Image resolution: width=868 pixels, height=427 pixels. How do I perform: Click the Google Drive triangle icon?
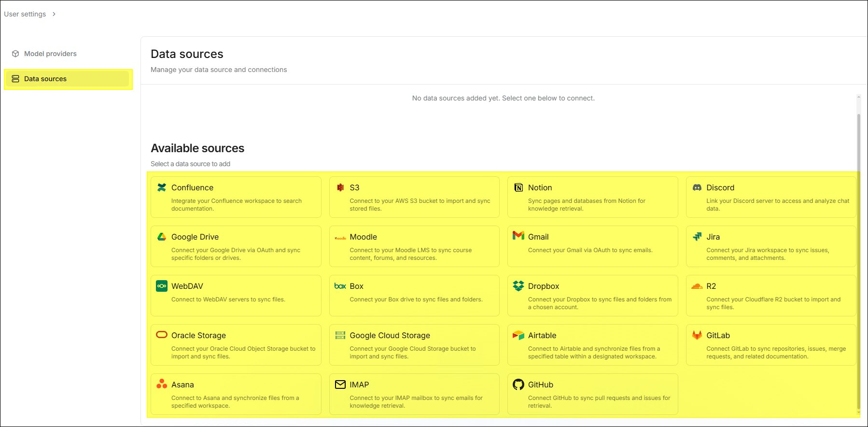tap(162, 237)
